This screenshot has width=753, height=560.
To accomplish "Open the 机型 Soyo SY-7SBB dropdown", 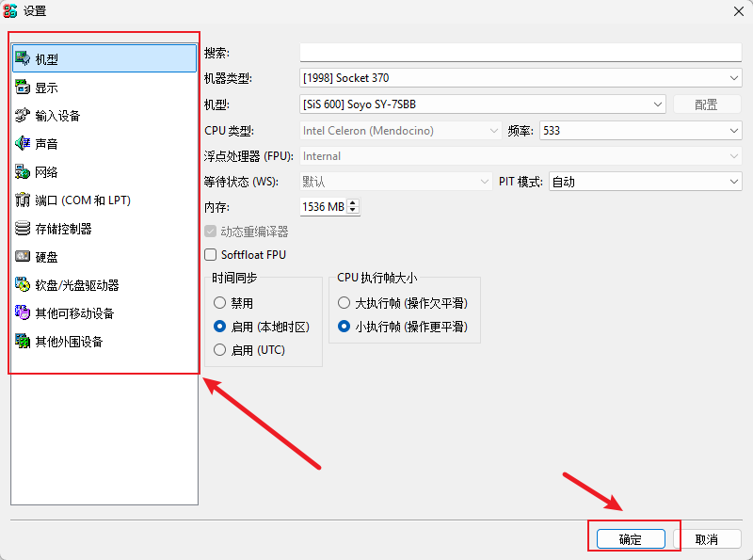I will (x=483, y=104).
